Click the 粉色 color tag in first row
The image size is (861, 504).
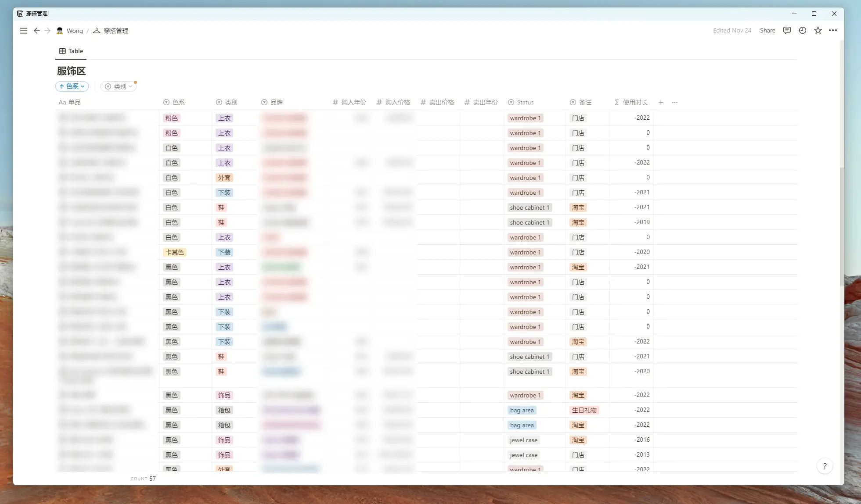(x=171, y=118)
